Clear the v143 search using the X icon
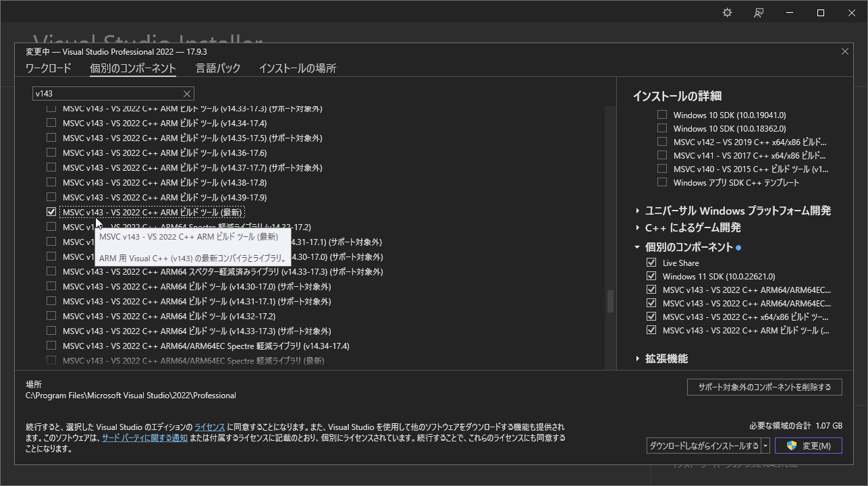Screen dimensions: 868x486 coord(188,93)
